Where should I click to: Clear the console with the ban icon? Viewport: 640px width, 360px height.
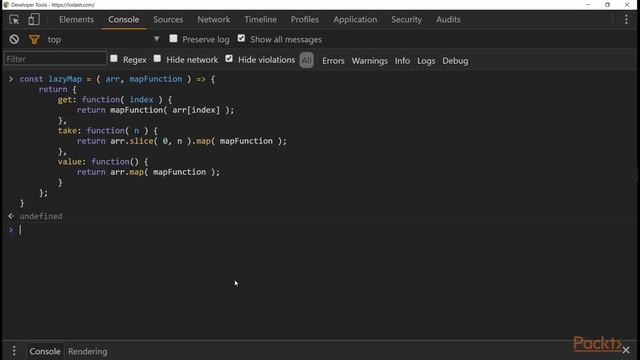click(x=14, y=39)
